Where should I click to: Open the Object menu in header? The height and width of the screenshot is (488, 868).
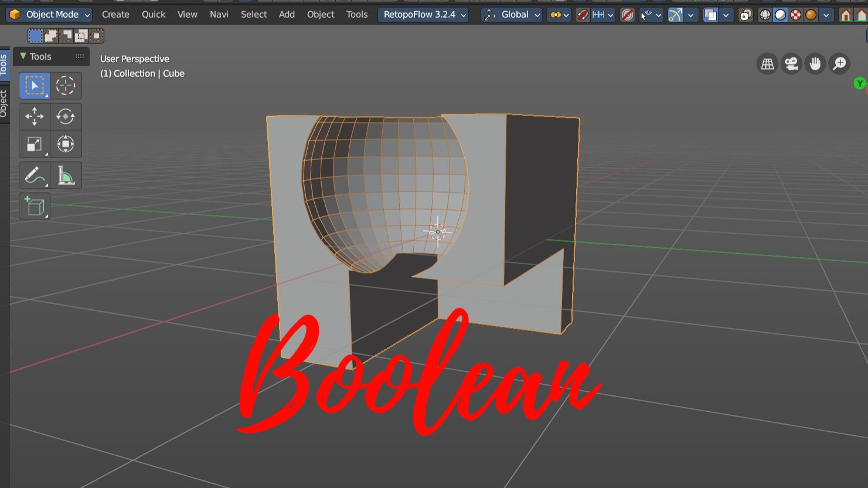[321, 15]
